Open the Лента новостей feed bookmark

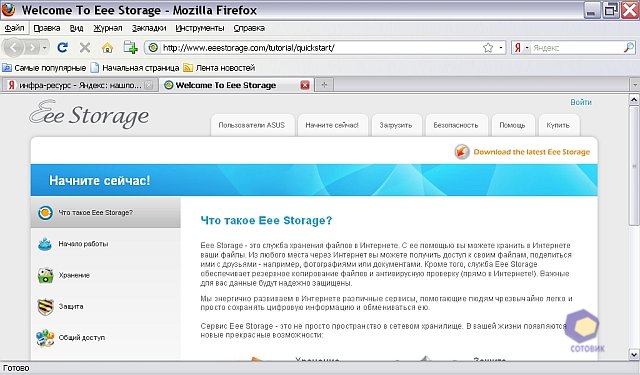coord(219,68)
